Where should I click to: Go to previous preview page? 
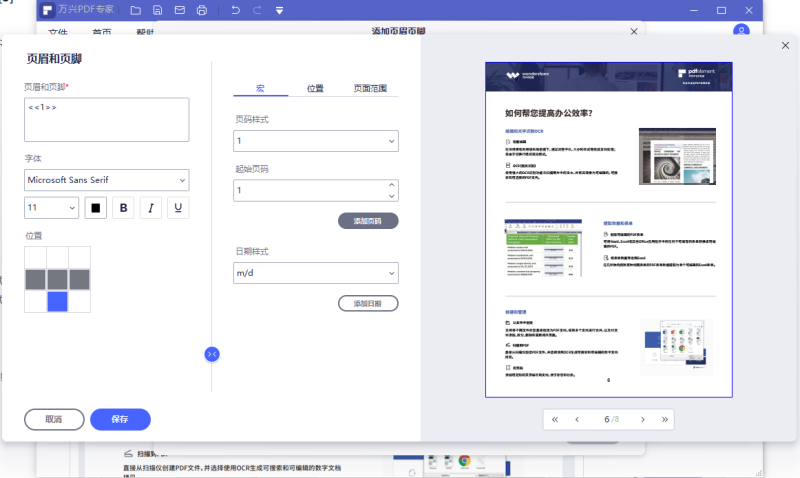point(577,419)
